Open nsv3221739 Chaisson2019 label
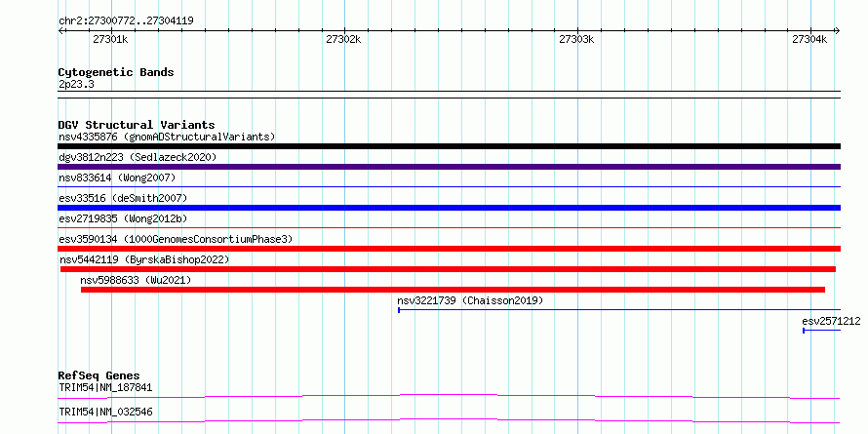Screen dimensions: 868x434 pos(470,300)
